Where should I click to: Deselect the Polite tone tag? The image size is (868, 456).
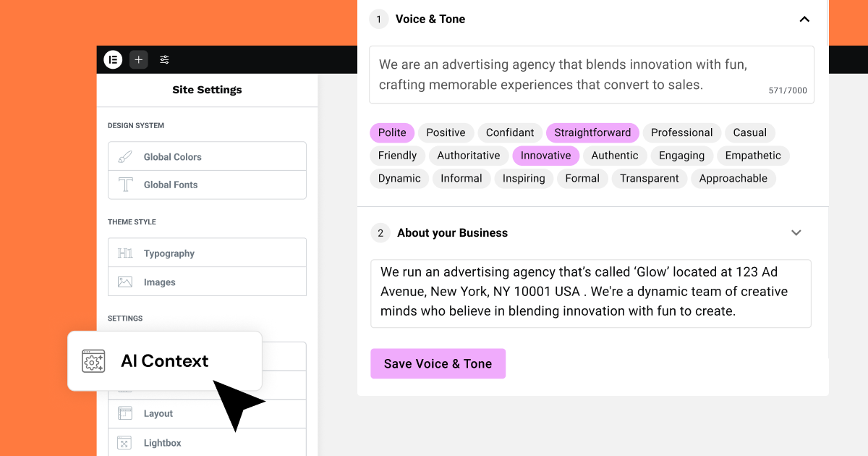pyautogui.click(x=392, y=132)
